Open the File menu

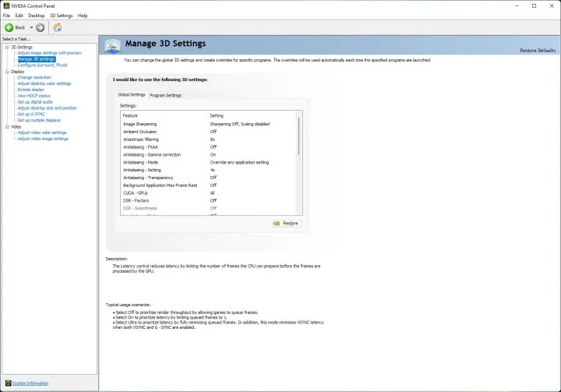pos(6,16)
